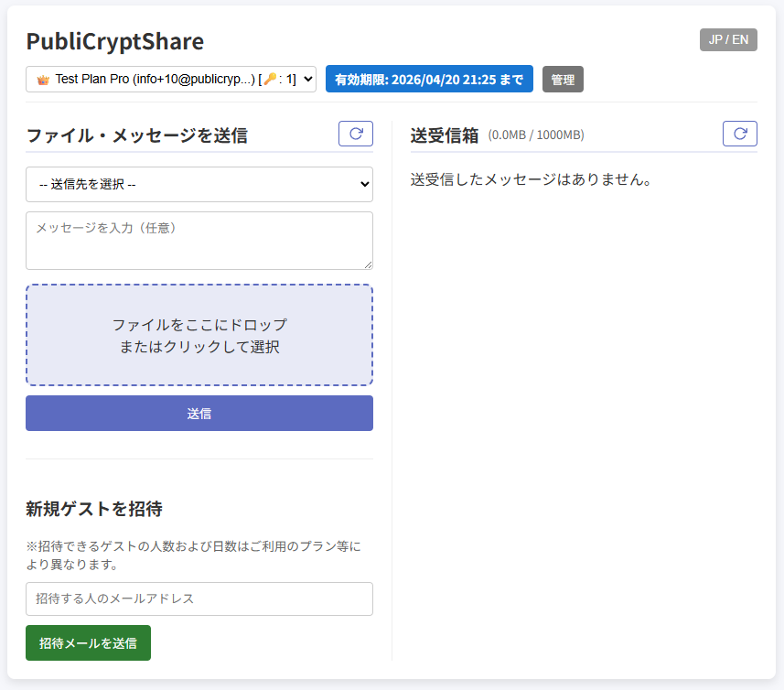
Task: Refresh the file and message send panel
Action: pyautogui.click(x=356, y=134)
